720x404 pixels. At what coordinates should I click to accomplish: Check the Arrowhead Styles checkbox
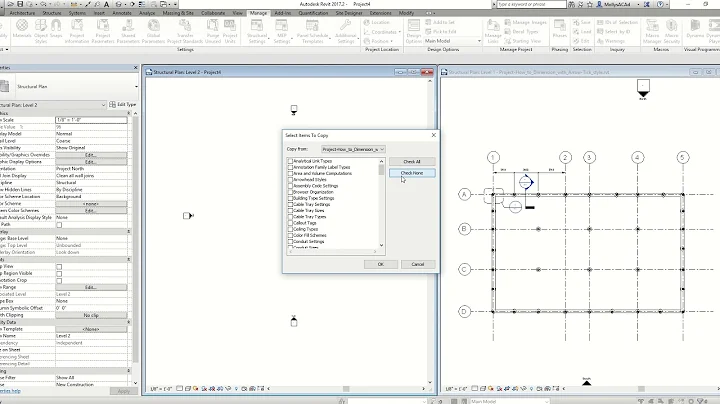(290, 180)
